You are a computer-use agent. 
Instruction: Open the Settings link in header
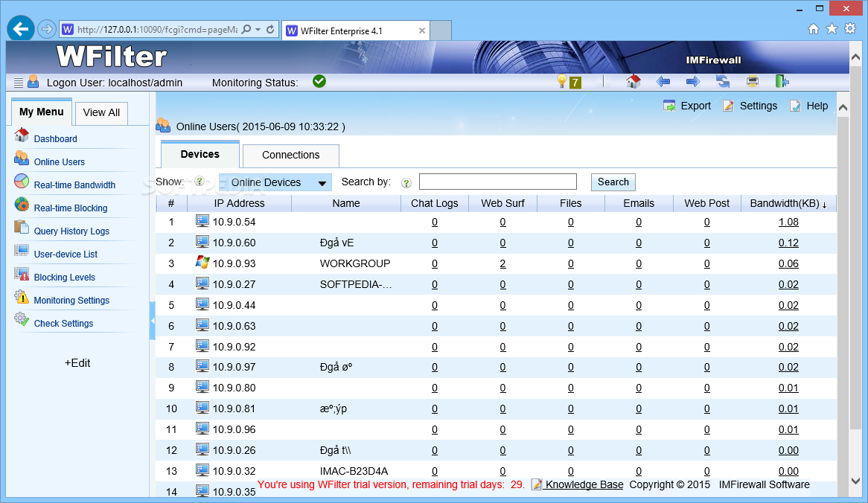coord(750,106)
